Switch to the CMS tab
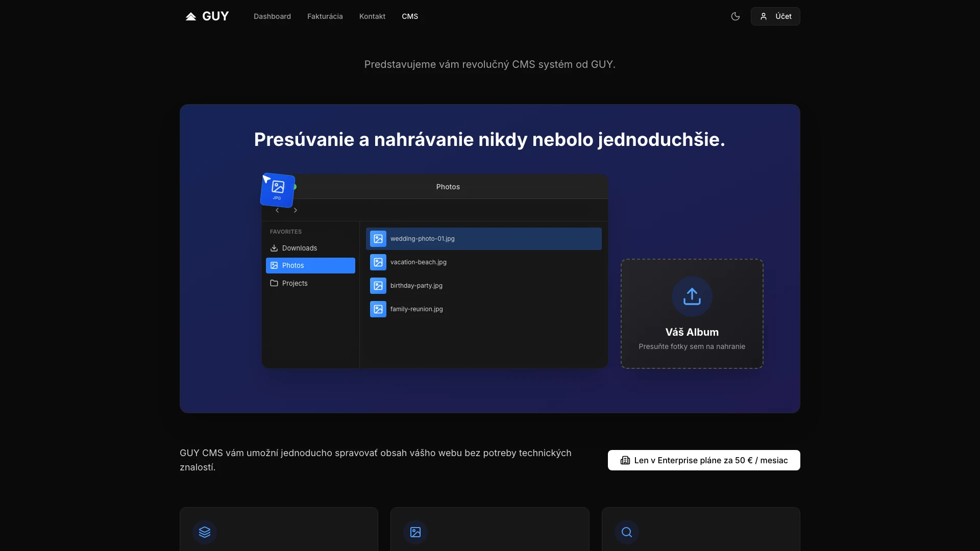Screen dimensions: 980x551 coord(410,16)
